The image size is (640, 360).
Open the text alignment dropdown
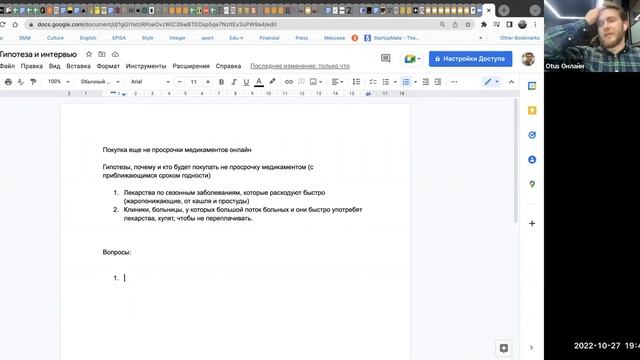[337, 82]
